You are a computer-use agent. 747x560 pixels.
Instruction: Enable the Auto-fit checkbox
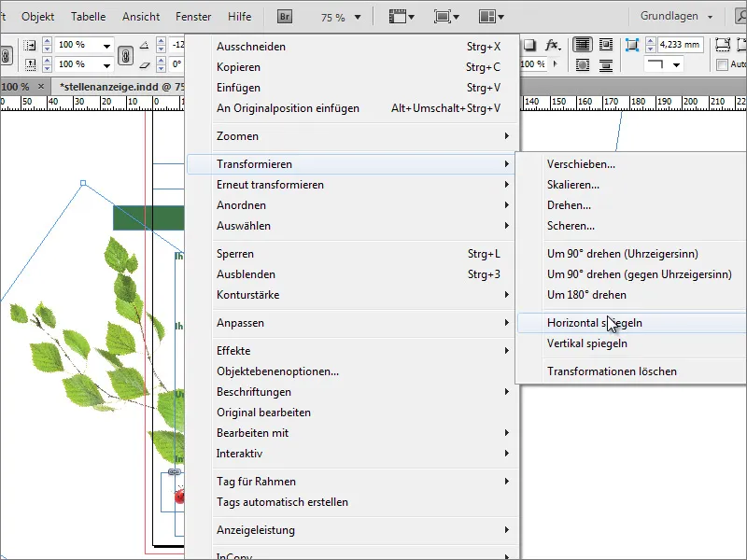click(722, 64)
